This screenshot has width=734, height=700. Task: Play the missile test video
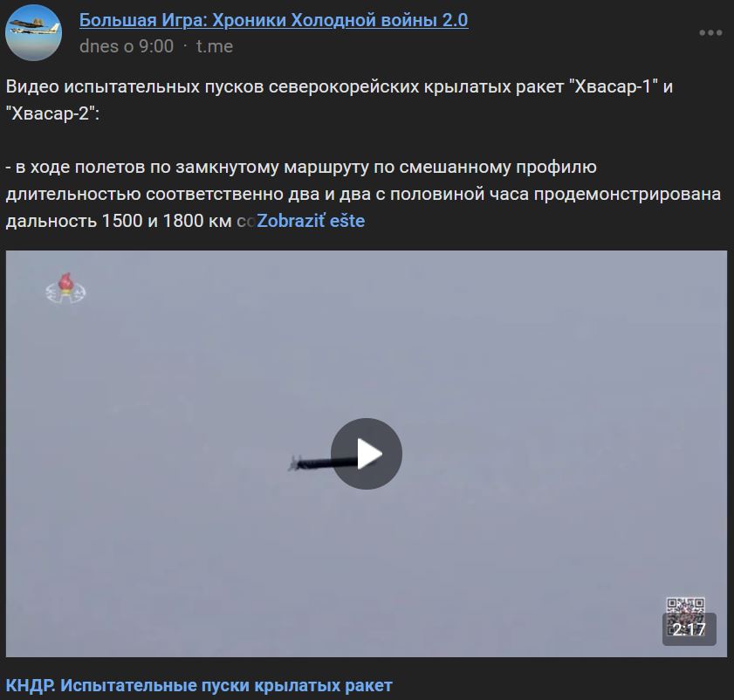click(x=367, y=453)
